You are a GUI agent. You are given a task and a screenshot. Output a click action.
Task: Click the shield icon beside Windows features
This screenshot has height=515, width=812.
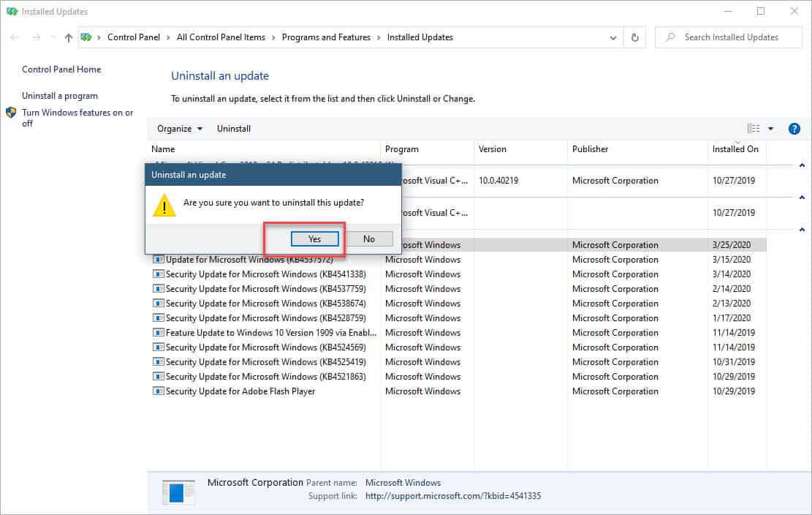pyautogui.click(x=11, y=113)
